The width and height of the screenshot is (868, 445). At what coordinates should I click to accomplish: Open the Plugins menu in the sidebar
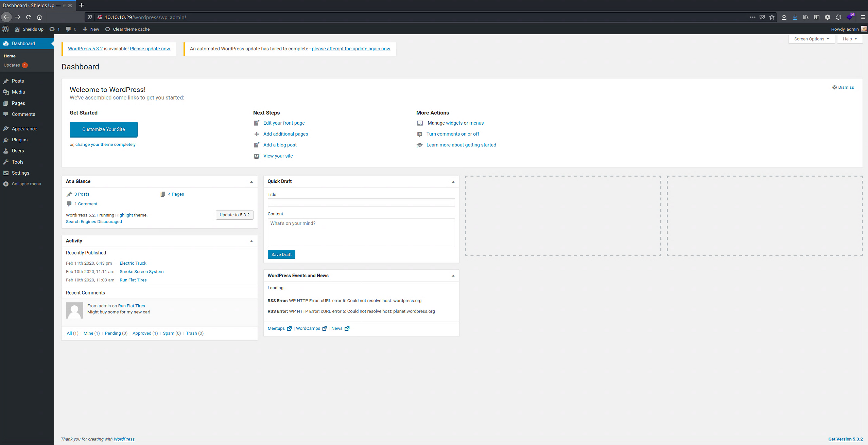point(19,140)
